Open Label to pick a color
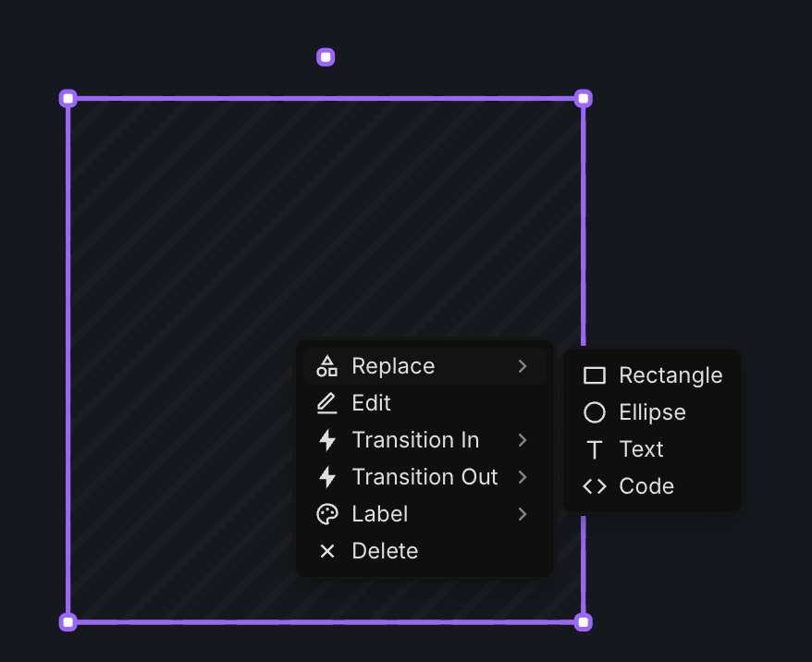812x662 pixels. 379,514
